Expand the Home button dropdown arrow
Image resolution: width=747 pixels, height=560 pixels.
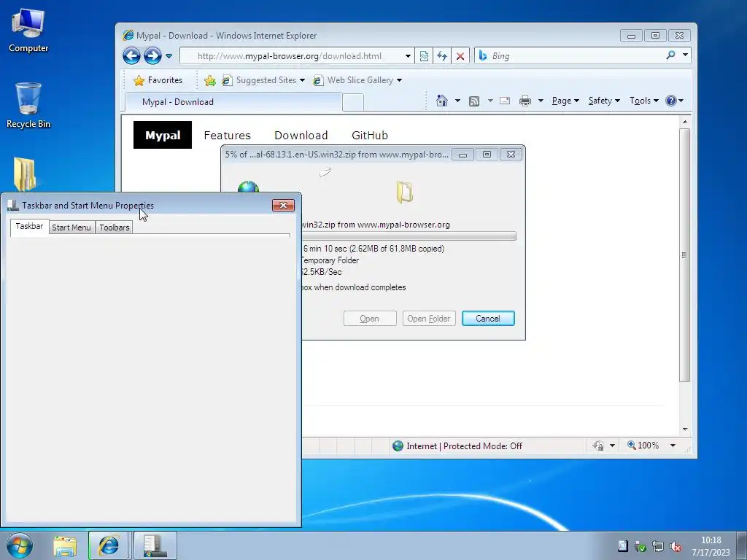click(458, 101)
